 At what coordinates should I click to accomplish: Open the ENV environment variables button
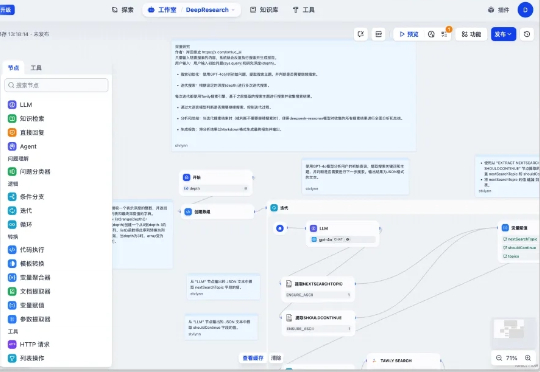coord(378,34)
